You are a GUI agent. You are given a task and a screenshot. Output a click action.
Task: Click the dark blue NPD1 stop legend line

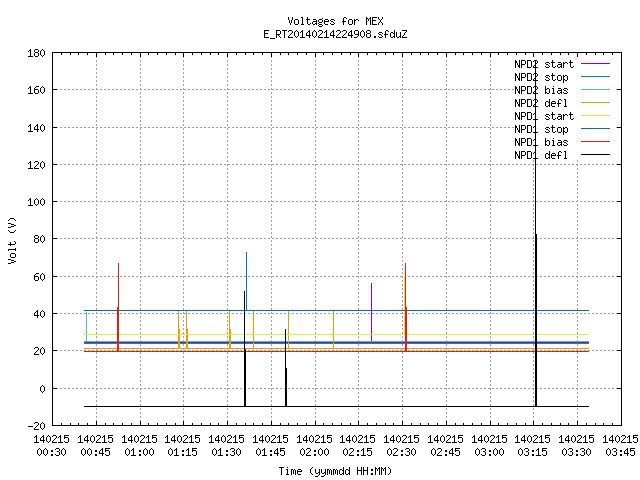point(596,129)
